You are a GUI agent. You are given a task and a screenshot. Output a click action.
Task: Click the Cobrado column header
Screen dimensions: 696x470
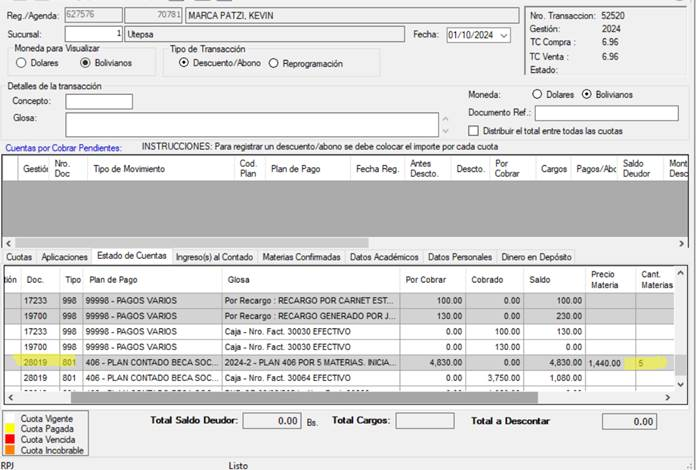pyautogui.click(x=495, y=280)
